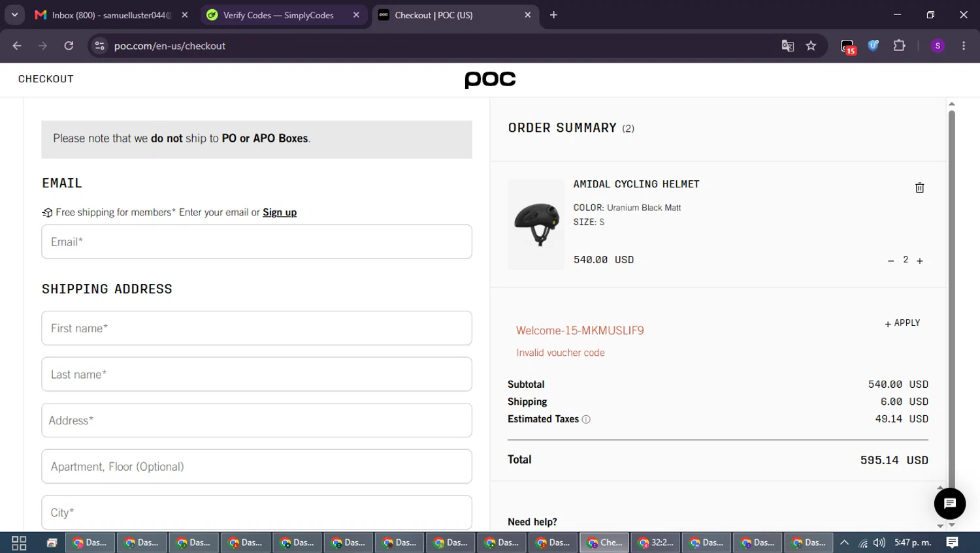Click the helmet product thumbnail

point(536,225)
